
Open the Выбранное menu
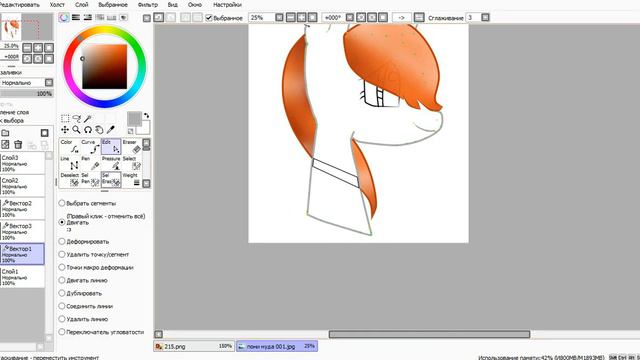(113, 5)
